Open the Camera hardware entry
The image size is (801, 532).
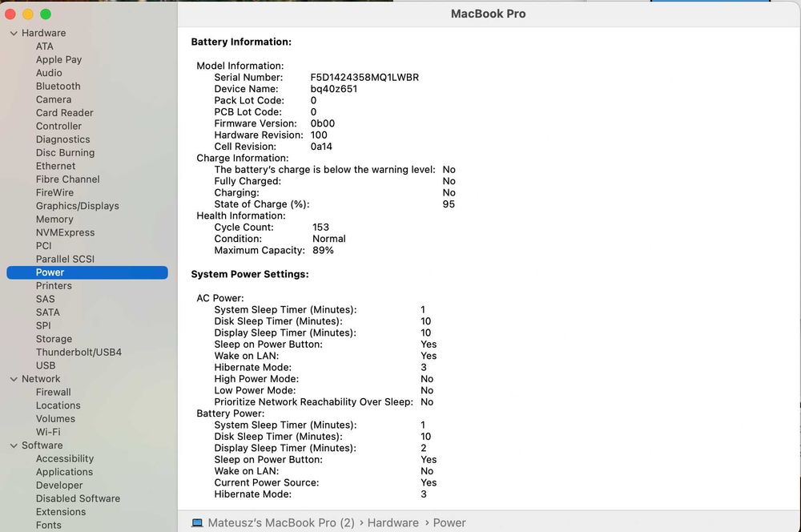[x=54, y=99]
